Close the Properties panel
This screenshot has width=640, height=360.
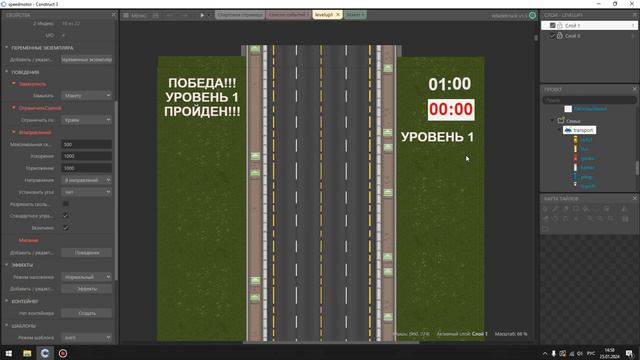click(x=114, y=15)
